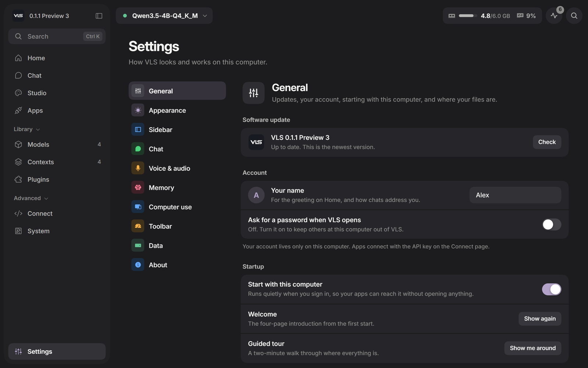Collapse the Advanced section
The image size is (588, 368).
point(31,198)
